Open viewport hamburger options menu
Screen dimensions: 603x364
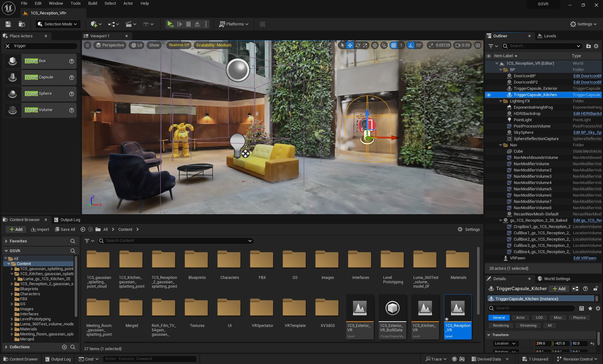tap(88, 45)
